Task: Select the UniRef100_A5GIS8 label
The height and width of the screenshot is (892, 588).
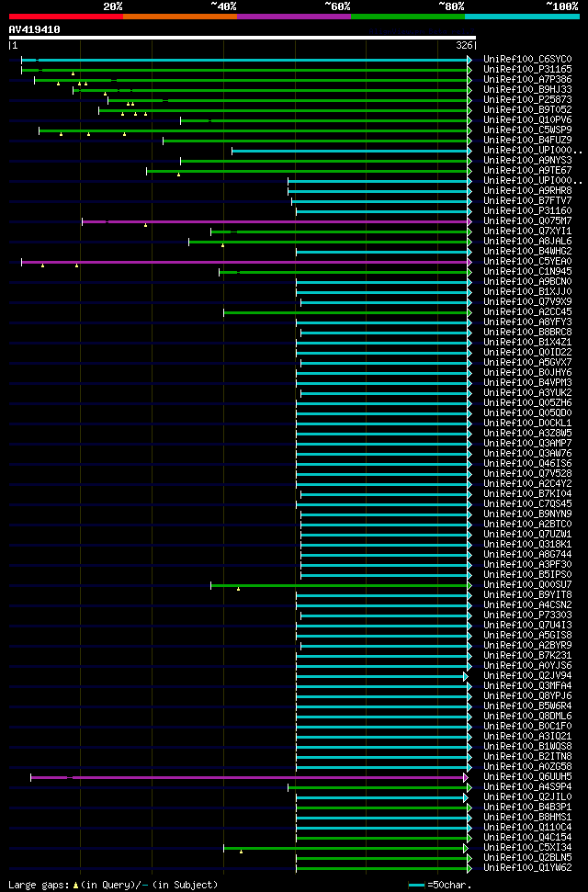Action: (527, 636)
